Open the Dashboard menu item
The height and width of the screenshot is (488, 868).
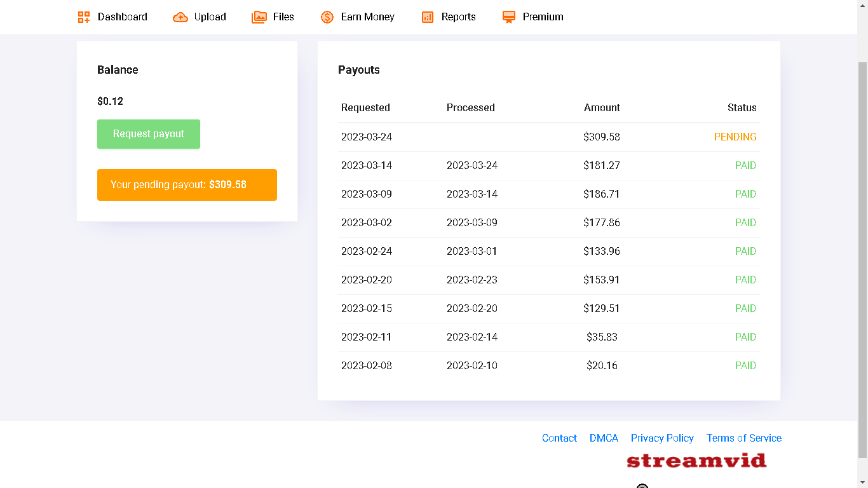pos(122,17)
